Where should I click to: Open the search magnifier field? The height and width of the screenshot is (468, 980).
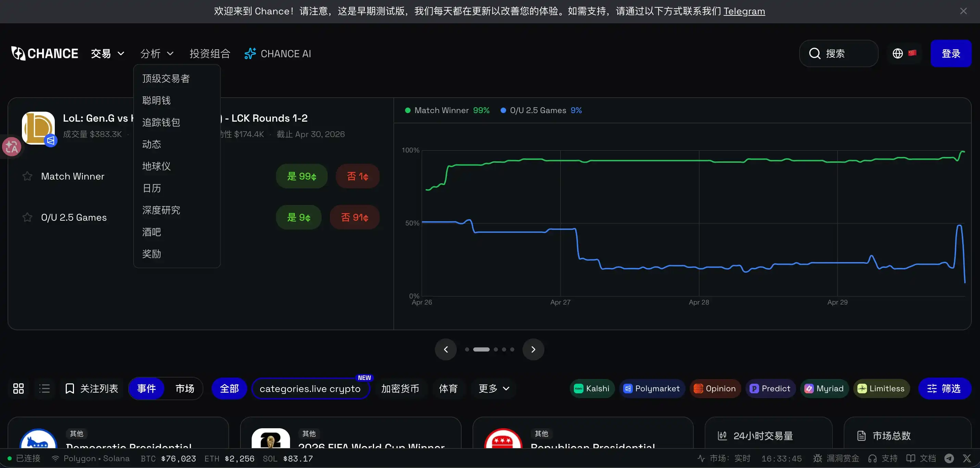pos(839,54)
